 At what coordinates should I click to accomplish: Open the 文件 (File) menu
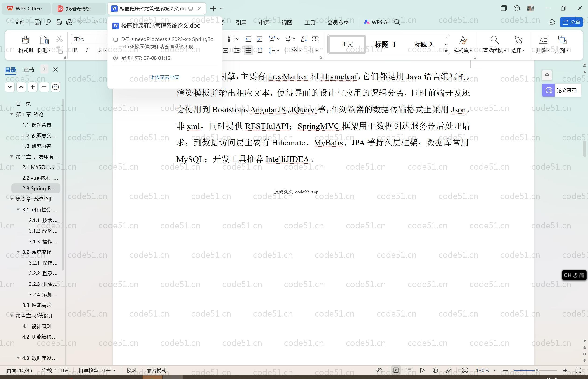[x=16, y=22]
